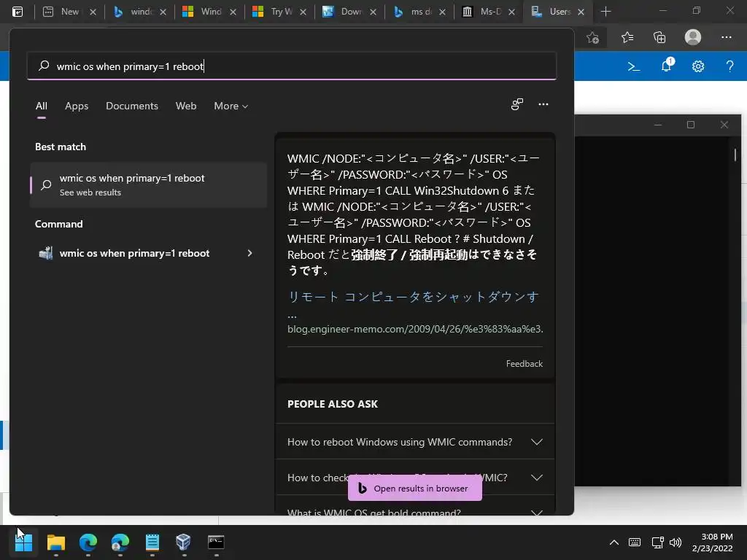Open Favorites list icon
Image resolution: width=747 pixels, height=560 pixels.
pyautogui.click(x=627, y=37)
